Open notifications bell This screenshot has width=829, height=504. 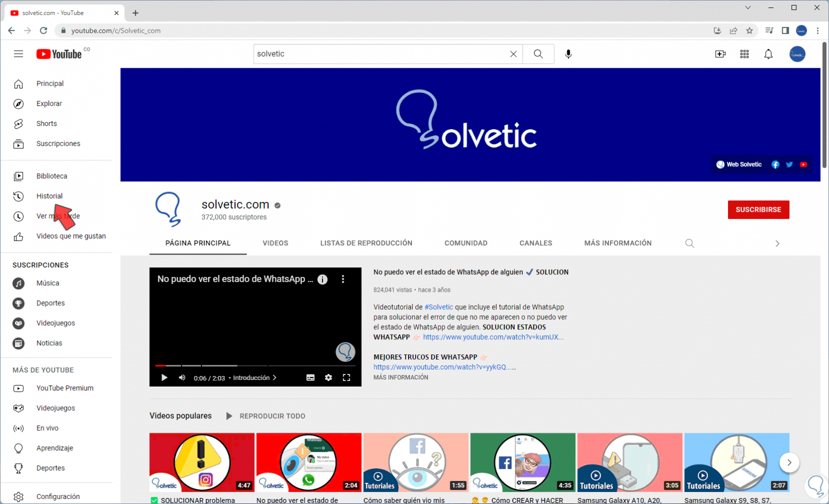click(x=769, y=54)
